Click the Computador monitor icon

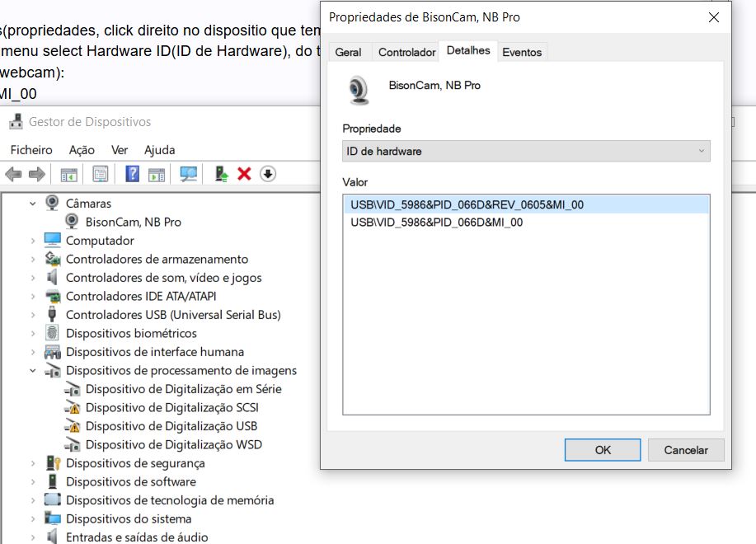click(x=52, y=240)
